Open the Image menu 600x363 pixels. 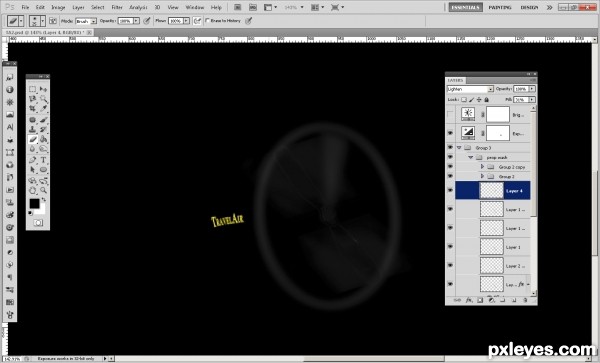pos(58,7)
